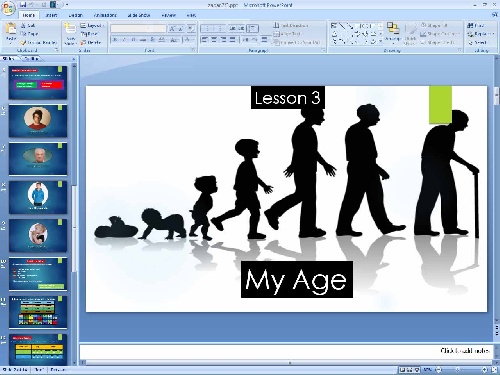500x375 pixels.
Task: Click the Arrange shapes icon
Action: [x=393, y=29]
